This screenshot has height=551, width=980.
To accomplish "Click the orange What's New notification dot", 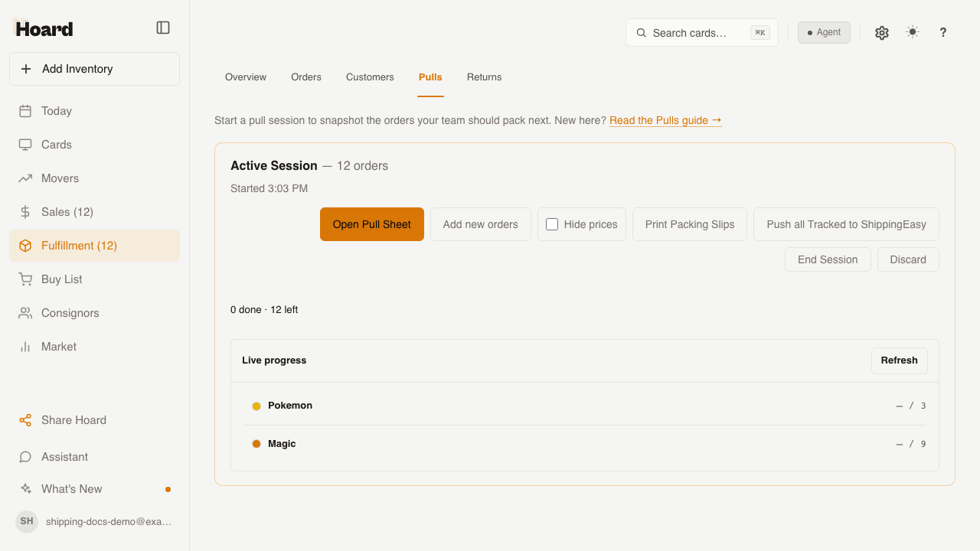I will point(168,489).
